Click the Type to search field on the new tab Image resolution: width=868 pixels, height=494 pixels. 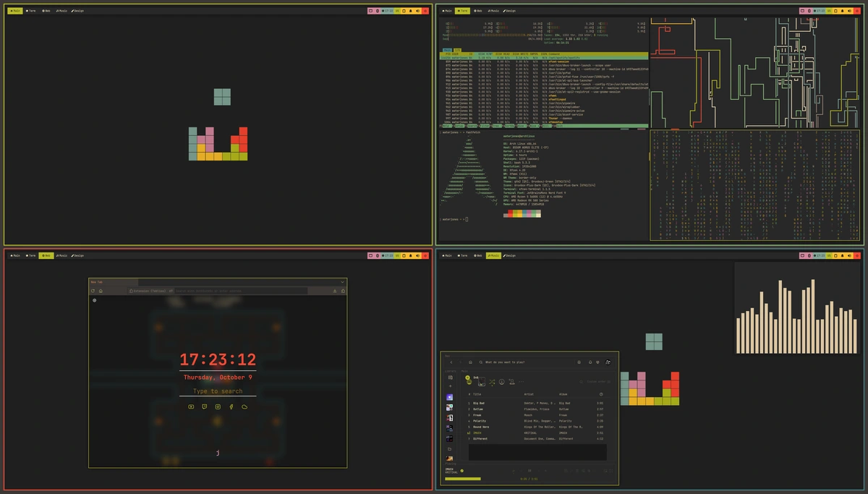pos(218,391)
